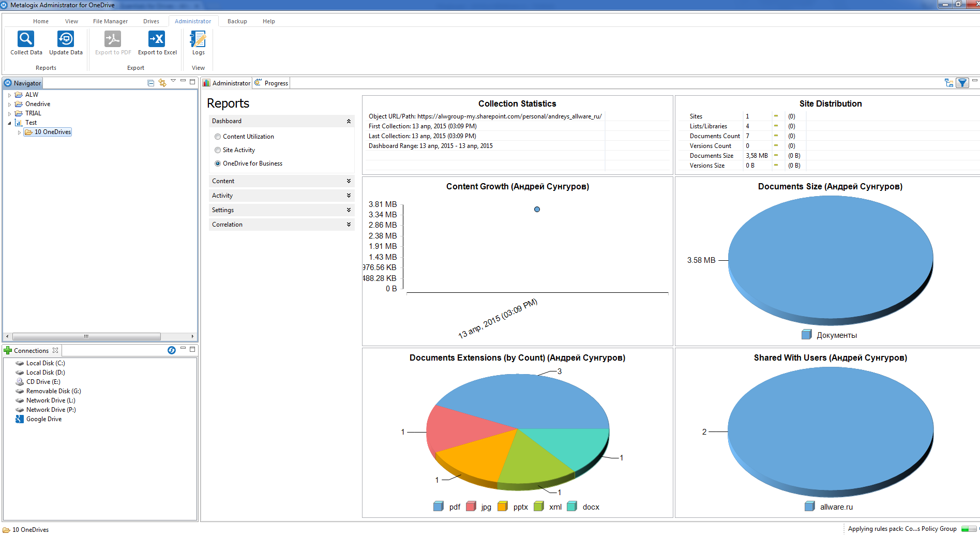This screenshot has width=980, height=536.
Task: Expand the ALW tree node
Action: pos(9,95)
